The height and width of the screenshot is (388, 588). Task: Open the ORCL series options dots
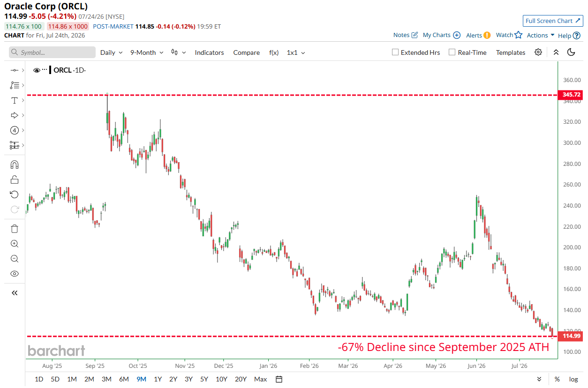click(x=45, y=70)
